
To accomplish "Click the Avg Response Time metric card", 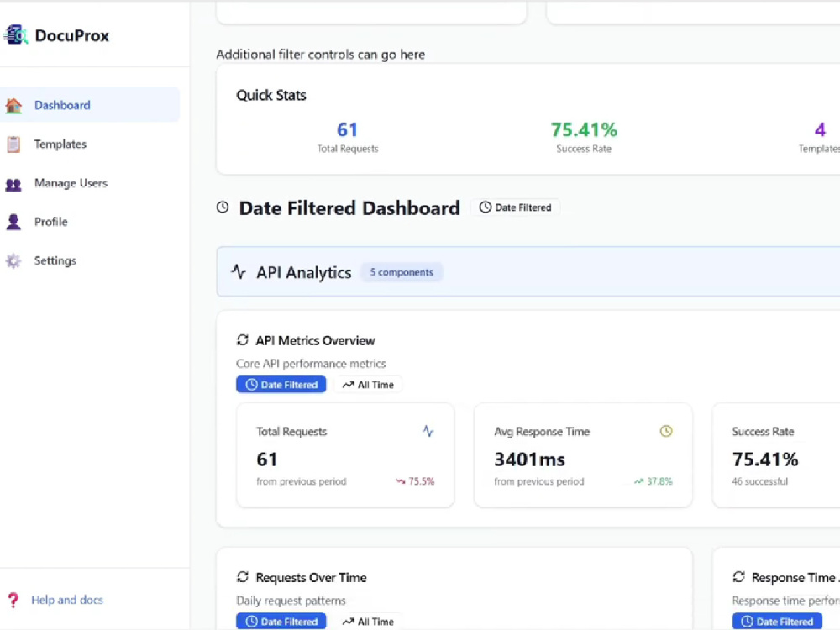I will click(x=583, y=455).
